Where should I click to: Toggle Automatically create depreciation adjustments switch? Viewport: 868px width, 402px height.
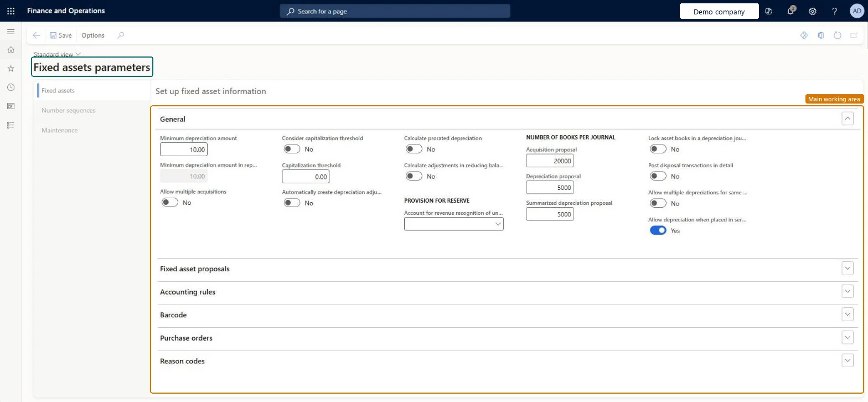pos(292,203)
